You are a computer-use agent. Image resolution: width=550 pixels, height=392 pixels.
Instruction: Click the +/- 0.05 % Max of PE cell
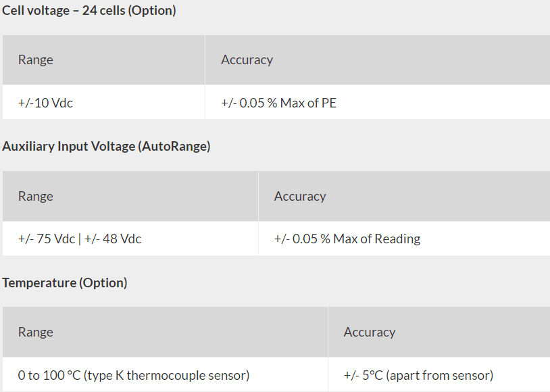pyautogui.click(x=378, y=102)
